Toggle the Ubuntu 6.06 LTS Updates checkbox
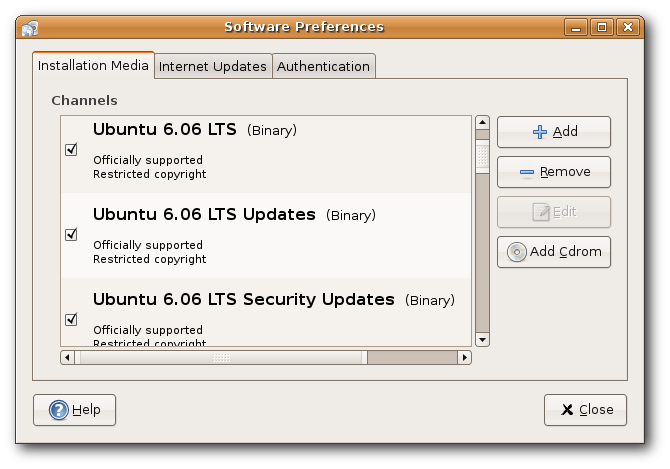Image resolution: width=670 pixels, height=469 pixels. tap(71, 234)
